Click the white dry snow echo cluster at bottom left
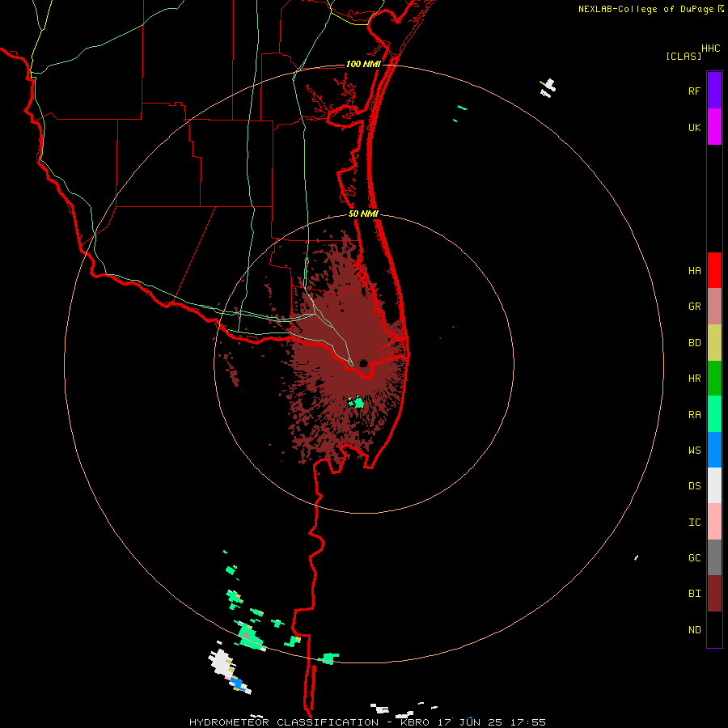Screen dimensions: 728x728 tap(222, 662)
